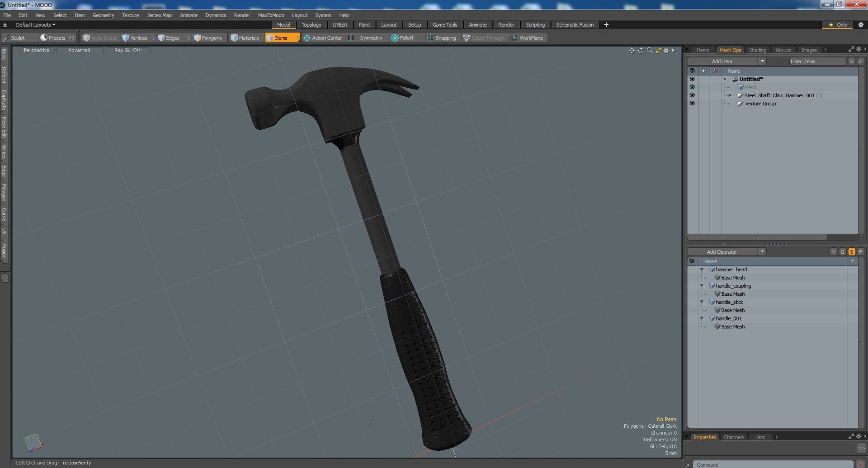Click the Filter Items input field
The height and width of the screenshot is (468, 868).
(817, 61)
